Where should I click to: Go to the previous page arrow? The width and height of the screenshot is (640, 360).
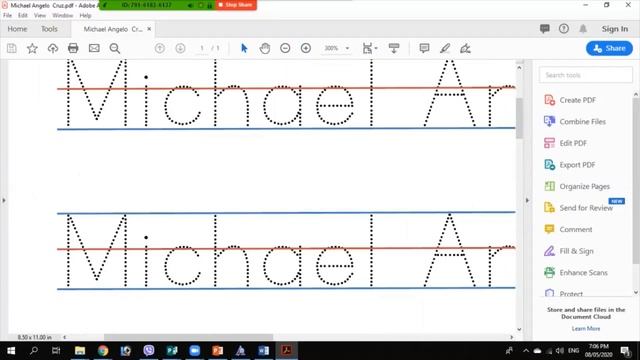pyautogui.click(x=160, y=48)
